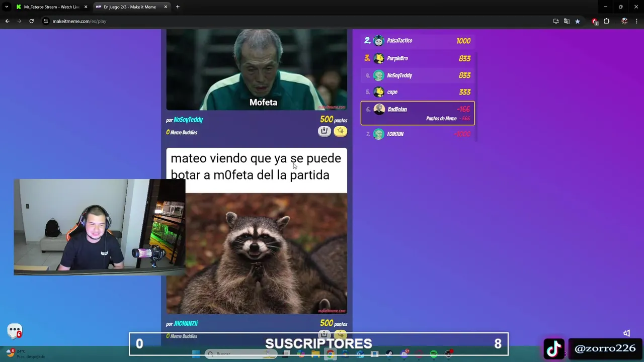Viewport: 644px width, 362px height.
Task: Click the TikTok logo overlay
Action: pyautogui.click(x=554, y=348)
